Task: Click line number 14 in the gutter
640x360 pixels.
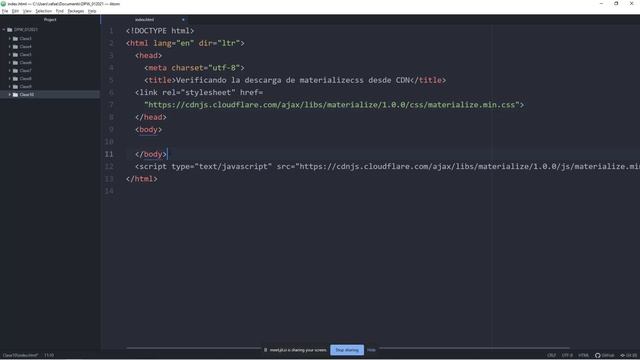Action: tap(109, 191)
